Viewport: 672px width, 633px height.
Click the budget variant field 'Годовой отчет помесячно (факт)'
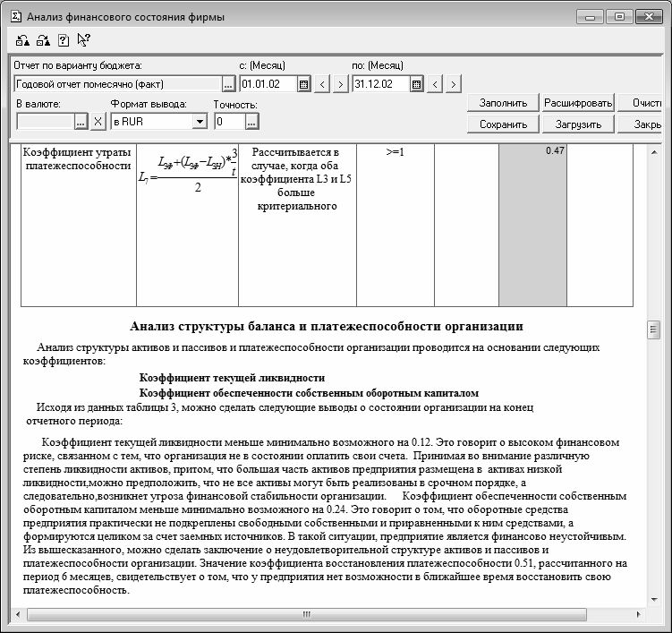click(118, 84)
